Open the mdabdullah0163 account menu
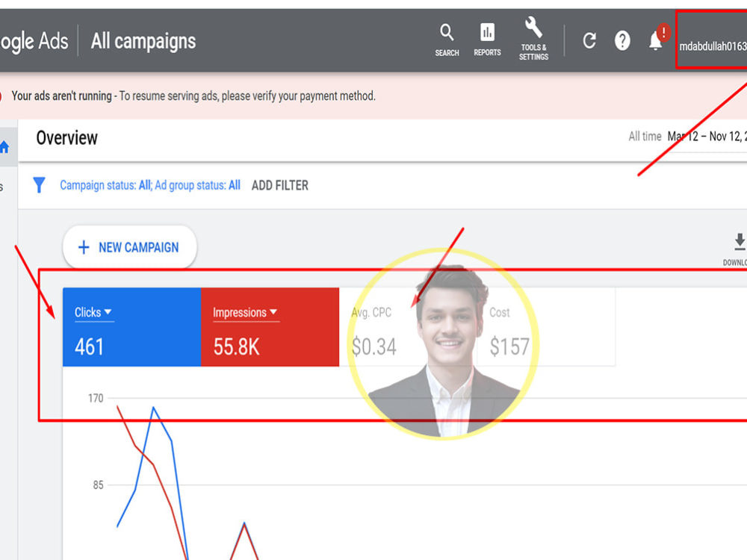The width and height of the screenshot is (747, 560). 712,46
